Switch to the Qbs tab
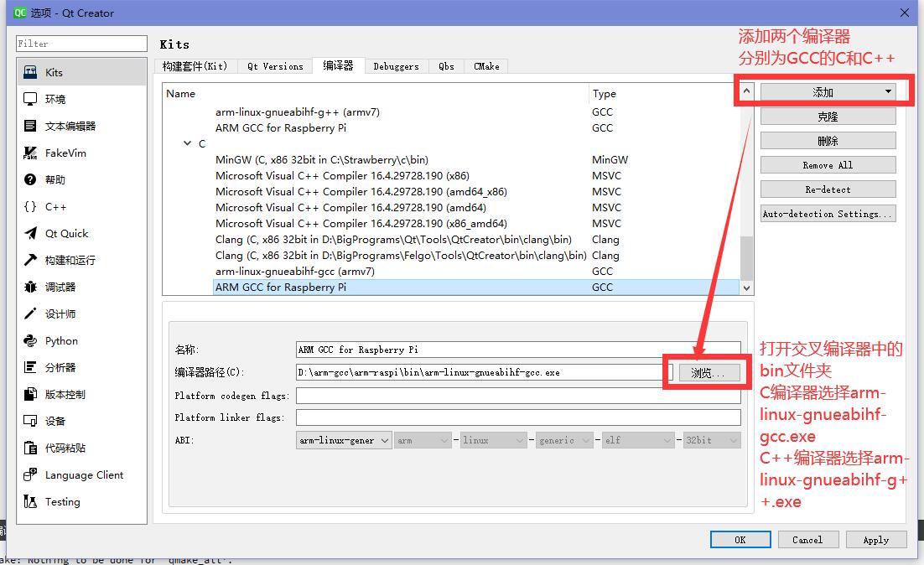This screenshot has width=924, height=565. point(446,66)
